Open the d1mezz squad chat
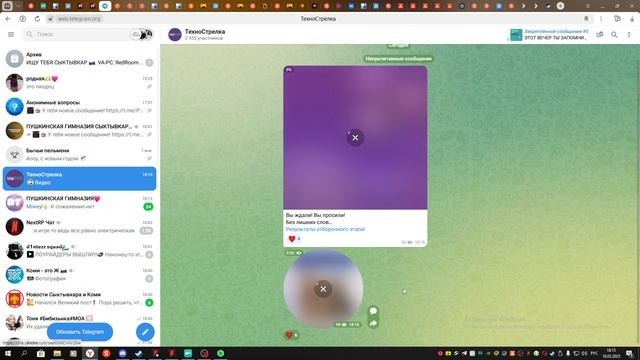This screenshot has height=360, width=640. coord(80,251)
